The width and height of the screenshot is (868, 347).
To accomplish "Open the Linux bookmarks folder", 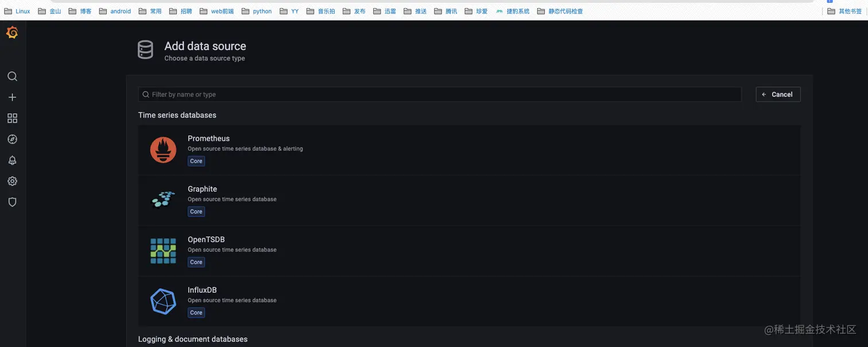I will click(17, 11).
